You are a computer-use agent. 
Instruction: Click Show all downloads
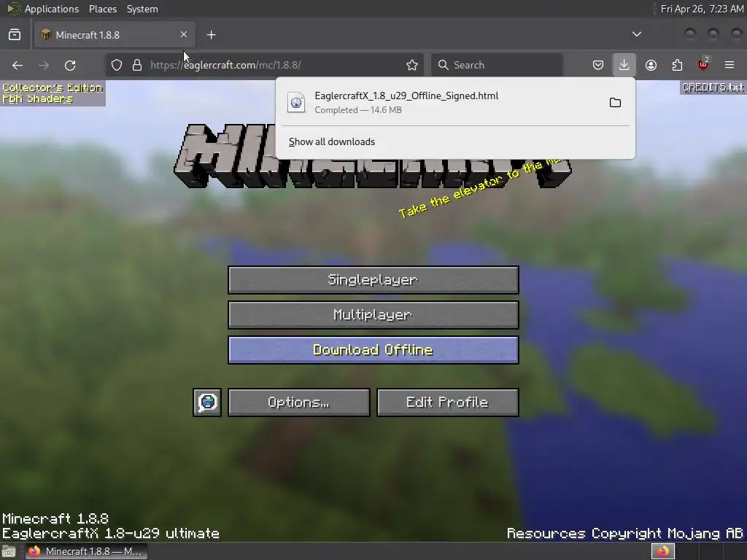coord(332,142)
